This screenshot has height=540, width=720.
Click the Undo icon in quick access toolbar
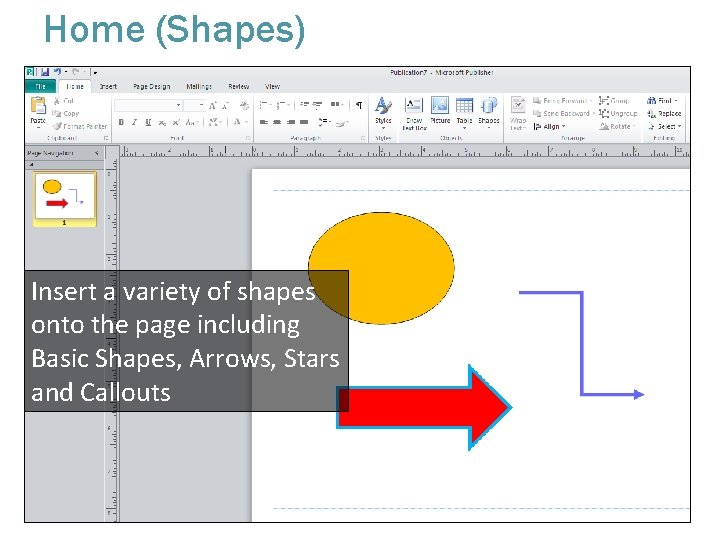click(x=57, y=72)
